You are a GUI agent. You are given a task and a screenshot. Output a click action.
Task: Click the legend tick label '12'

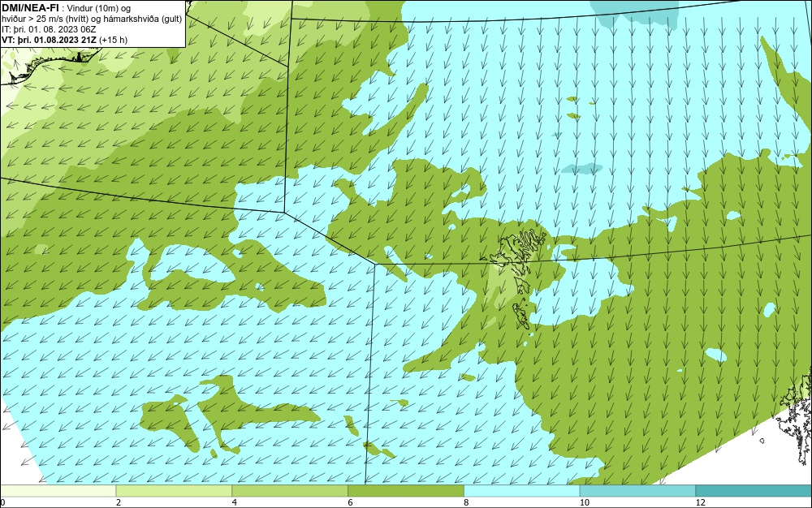(701, 502)
